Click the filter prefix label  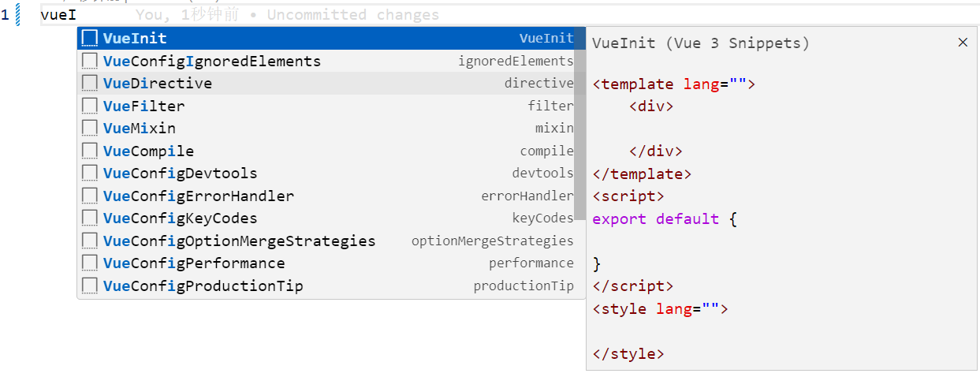(551, 106)
